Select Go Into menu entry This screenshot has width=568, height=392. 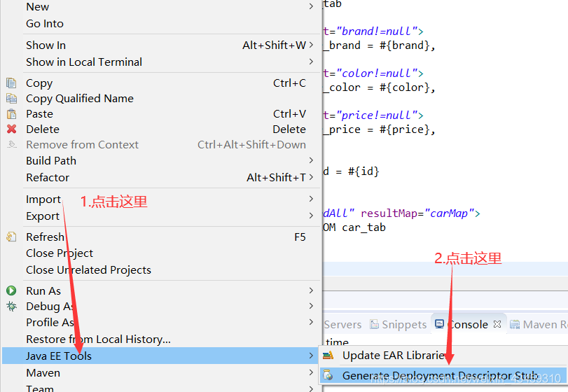click(161, 24)
